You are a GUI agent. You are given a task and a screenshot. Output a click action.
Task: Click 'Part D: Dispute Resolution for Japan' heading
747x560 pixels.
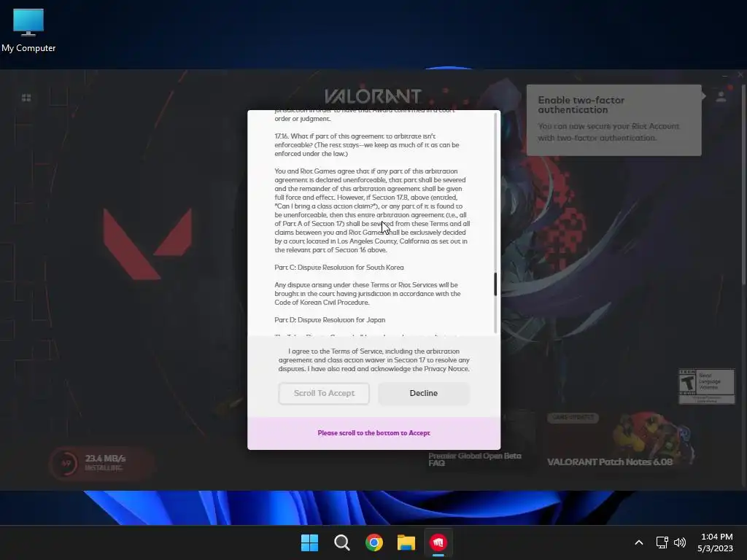[330, 320]
